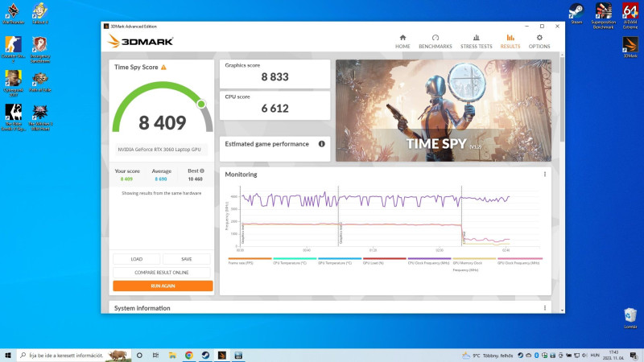Image resolution: width=644 pixels, height=362 pixels.
Task: Click the 3DMark logo
Action: click(x=140, y=41)
